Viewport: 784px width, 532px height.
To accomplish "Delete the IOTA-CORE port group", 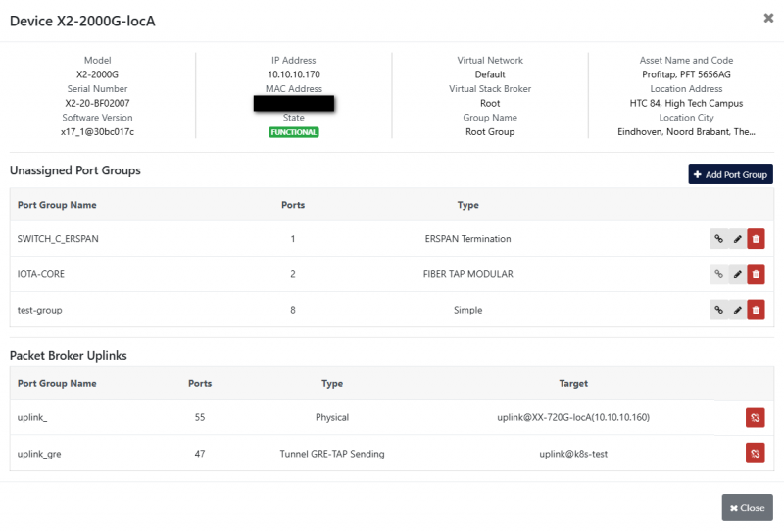I will tap(756, 274).
